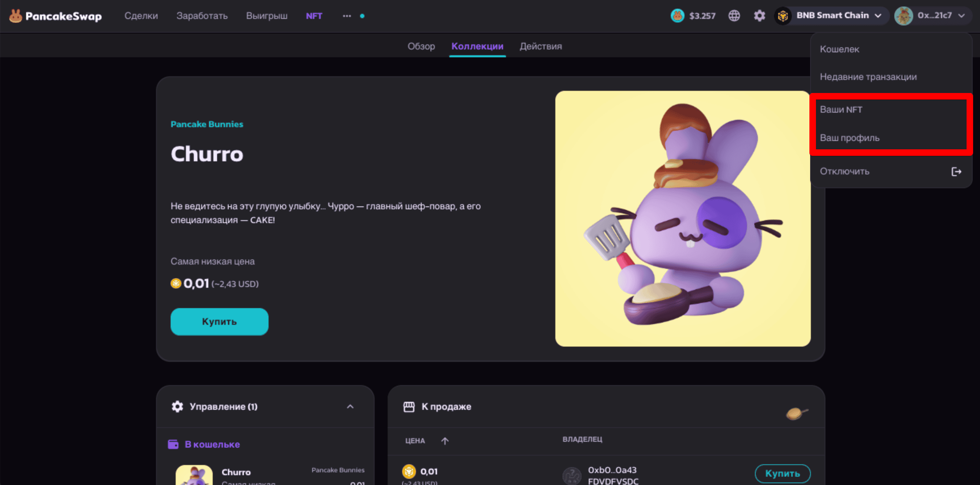Click the ЦЕНА column header
Screen dimensions: 980x485
pos(415,441)
